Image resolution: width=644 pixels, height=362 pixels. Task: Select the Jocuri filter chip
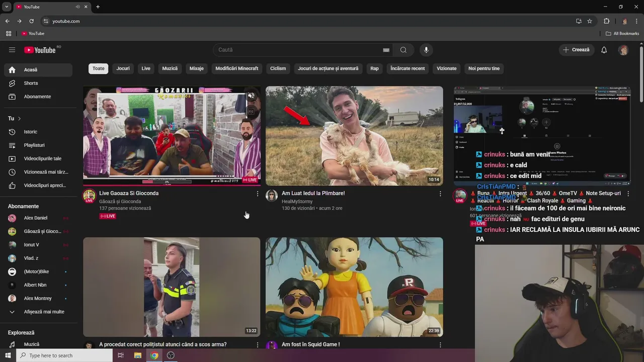(x=123, y=68)
